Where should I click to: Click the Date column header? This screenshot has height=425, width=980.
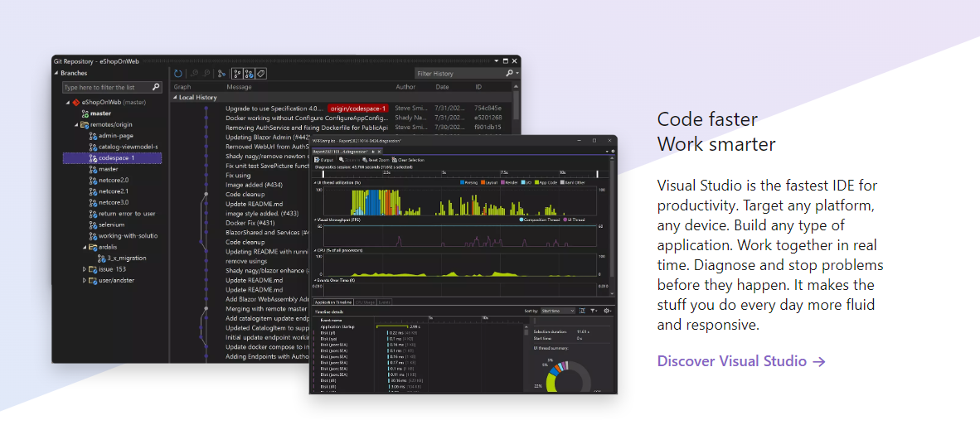(x=443, y=87)
